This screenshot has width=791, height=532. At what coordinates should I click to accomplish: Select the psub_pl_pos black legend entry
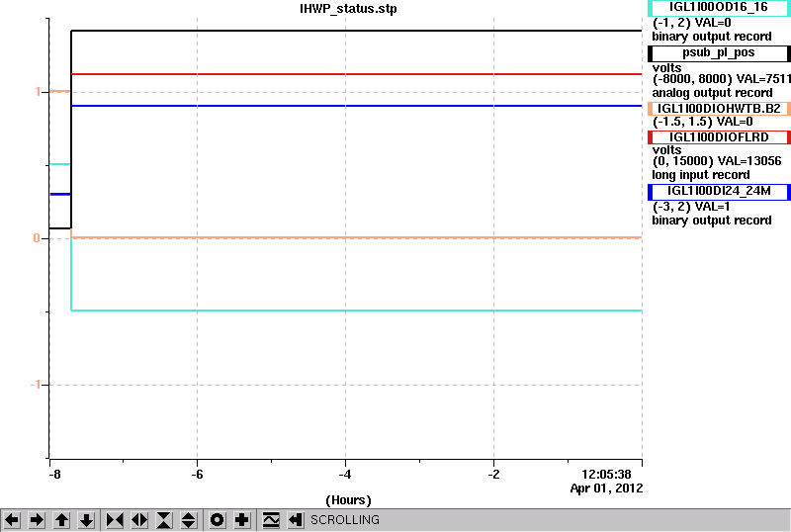719,53
